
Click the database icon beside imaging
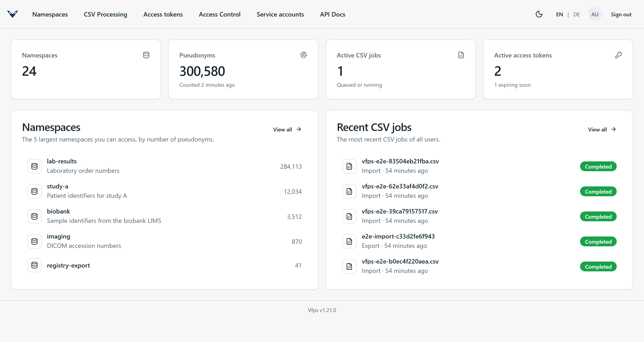click(34, 241)
